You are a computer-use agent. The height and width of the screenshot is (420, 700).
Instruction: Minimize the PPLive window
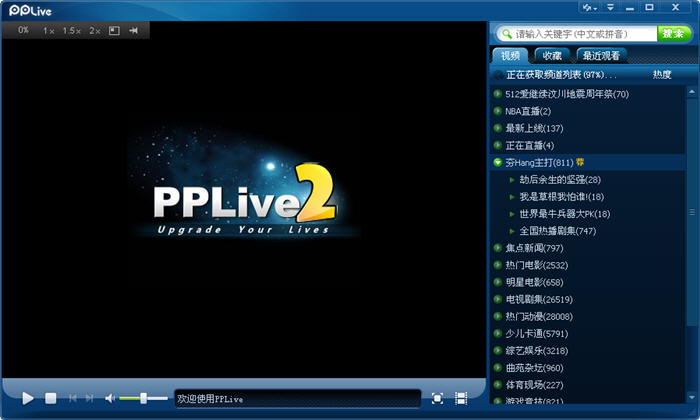click(x=630, y=8)
